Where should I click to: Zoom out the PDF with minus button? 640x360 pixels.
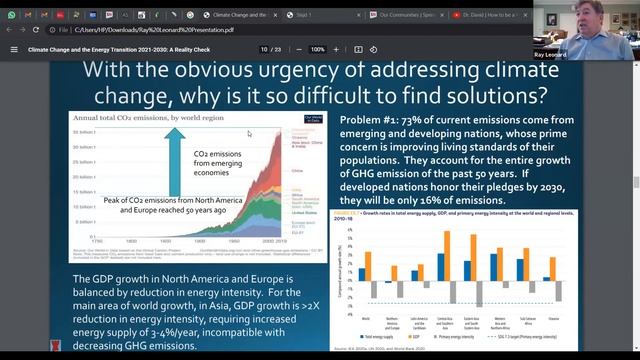[299, 49]
